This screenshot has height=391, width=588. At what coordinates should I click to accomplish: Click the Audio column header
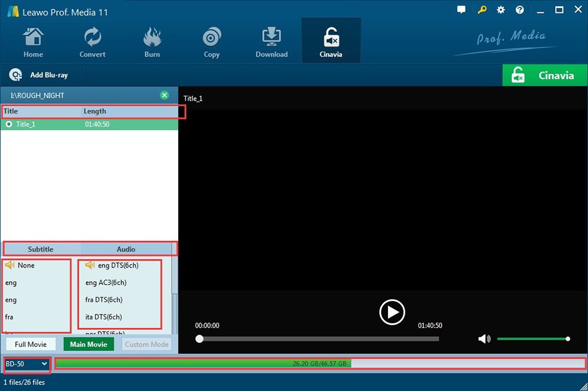[126, 249]
